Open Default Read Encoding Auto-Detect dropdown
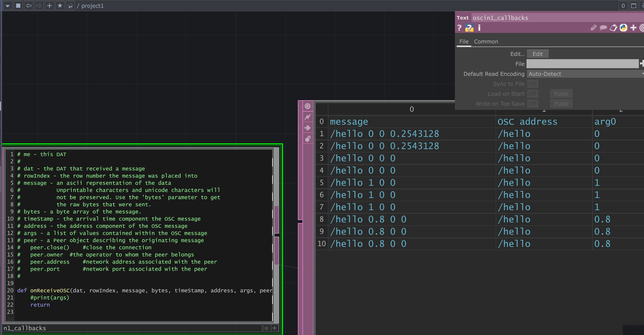 pyautogui.click(x=585, y=74)
